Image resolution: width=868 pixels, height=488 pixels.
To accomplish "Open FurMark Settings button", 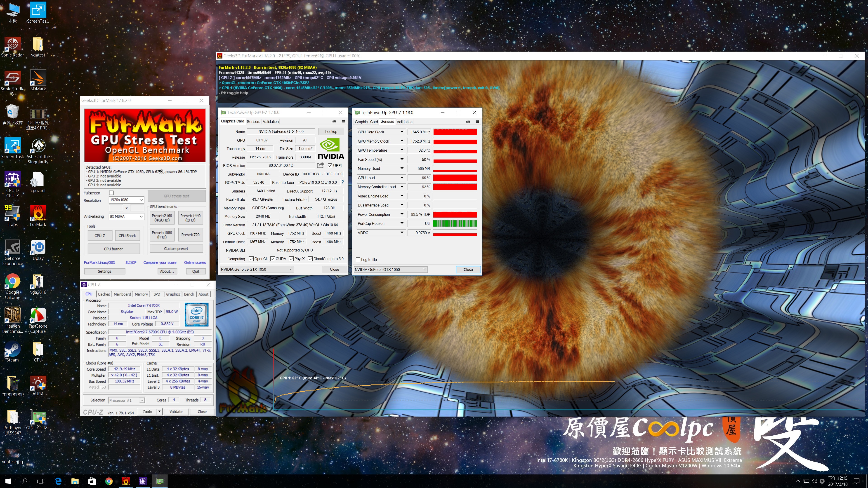I will coord(104,271).
